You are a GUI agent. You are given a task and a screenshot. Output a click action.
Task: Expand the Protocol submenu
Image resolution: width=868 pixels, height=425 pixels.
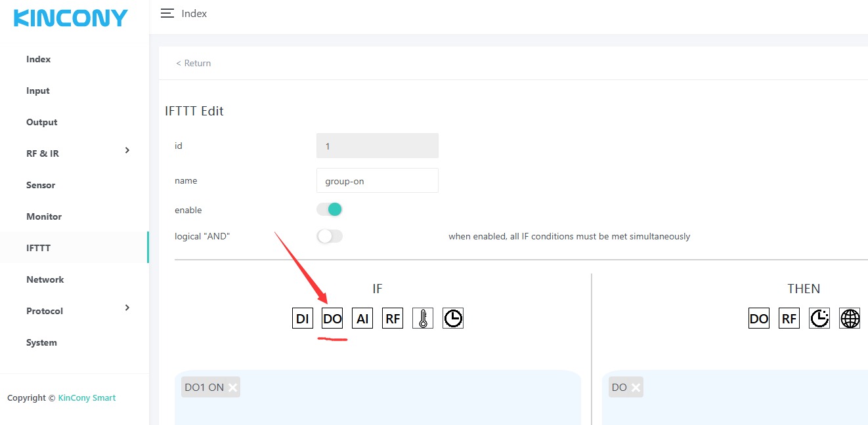[127, 308]
